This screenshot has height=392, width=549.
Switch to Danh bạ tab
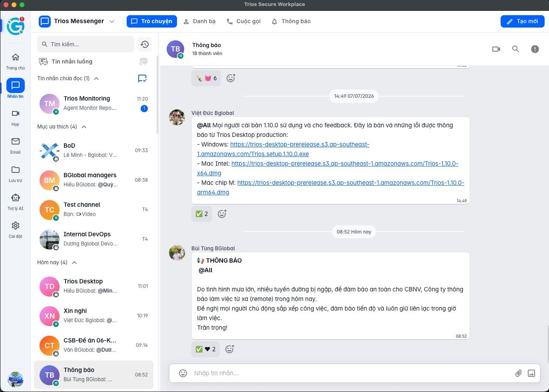coord(199,22)
